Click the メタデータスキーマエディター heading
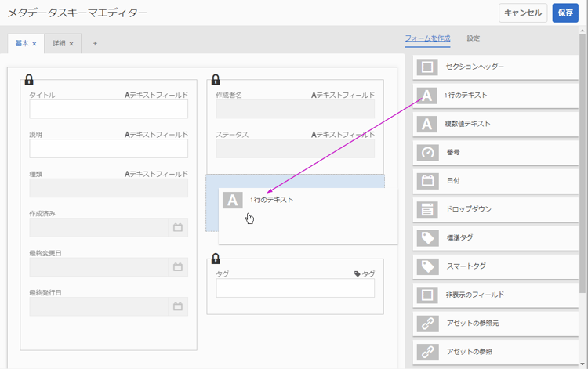This screenshot has height=369, width=588. 78,13
